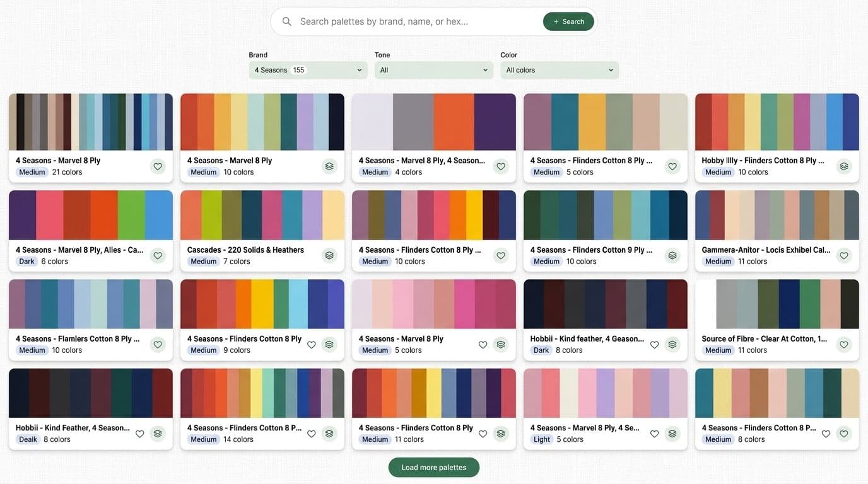Click the green Search button
The image size is (868, 484).
click(x=568, y=21)
